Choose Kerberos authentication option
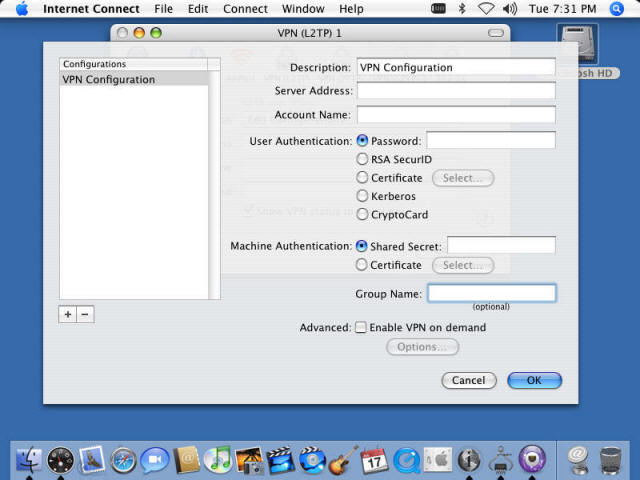This screenshot has width=640, height=480. tap(362, 196)
